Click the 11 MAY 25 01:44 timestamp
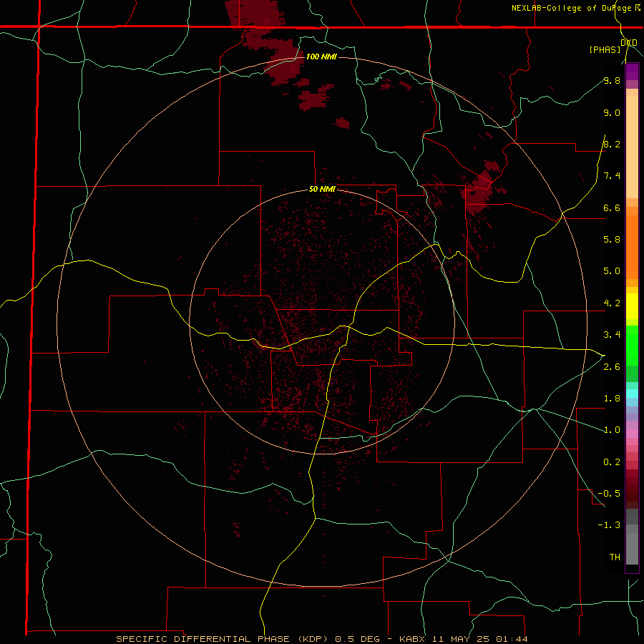 pyautogui.click(x=481, y=639)
